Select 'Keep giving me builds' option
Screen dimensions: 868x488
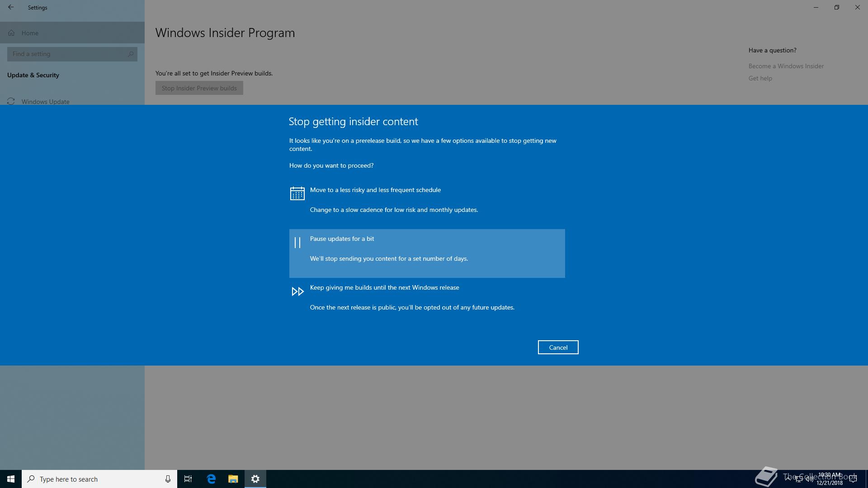tap(384, 287)
